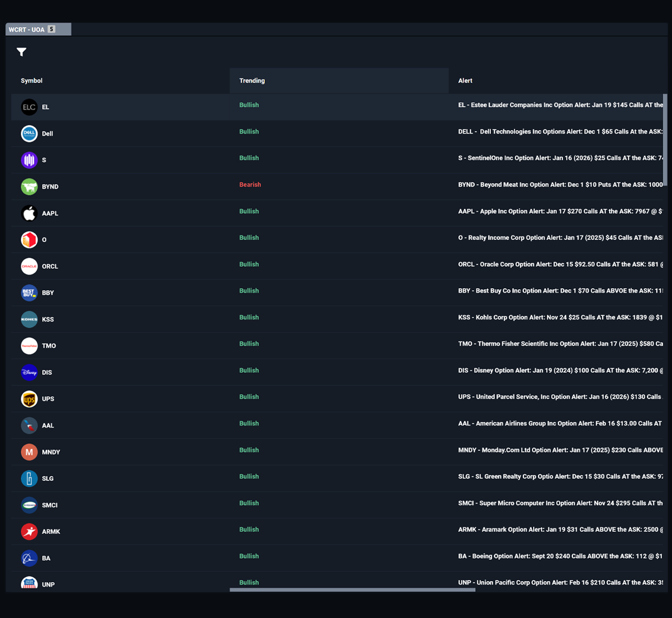Screen dimensions: 672x618
Task: Click the Aramark red logo icon
Action: click(29, 532)
